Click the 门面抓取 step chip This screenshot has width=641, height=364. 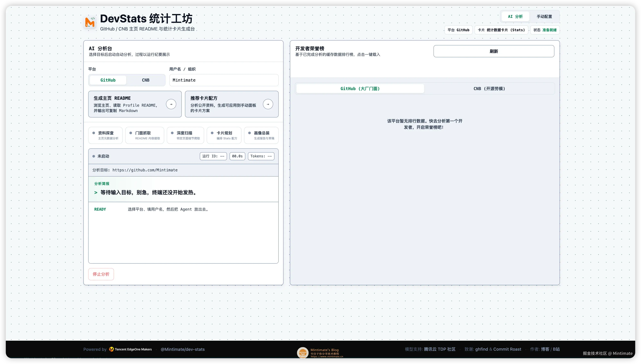[x=145, y=135]
